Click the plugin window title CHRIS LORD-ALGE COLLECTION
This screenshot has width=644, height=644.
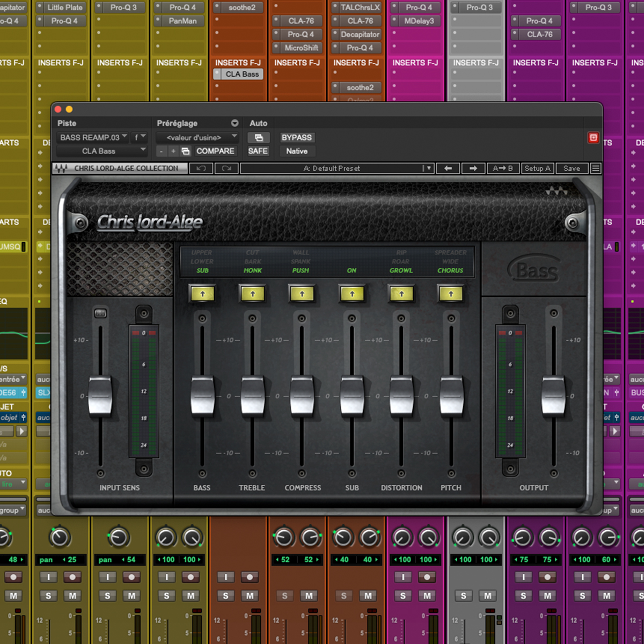(126, 169)
